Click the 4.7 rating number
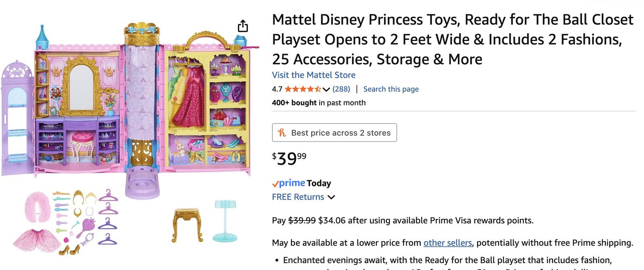 [x=277, y=89]
